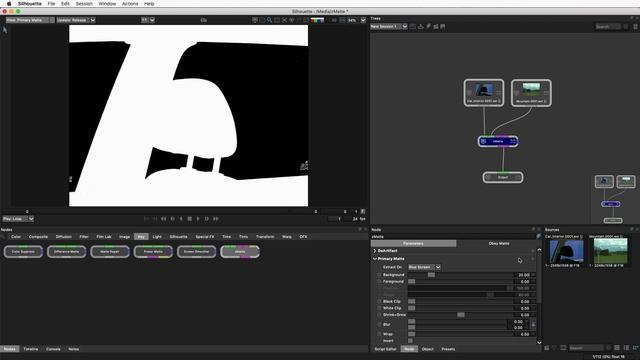Switch to the Composite node category tab
640x360 pixels.
coord(38,237)
